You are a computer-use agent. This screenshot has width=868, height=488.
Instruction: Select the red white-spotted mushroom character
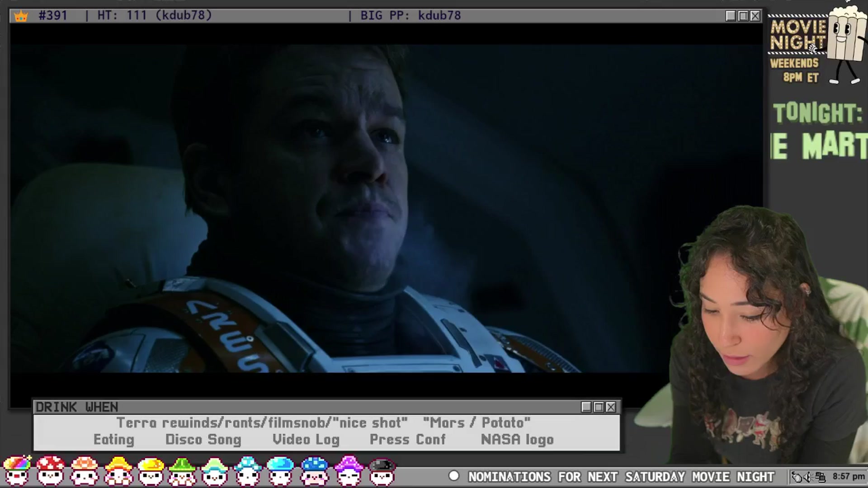click(x=51, y=470)
